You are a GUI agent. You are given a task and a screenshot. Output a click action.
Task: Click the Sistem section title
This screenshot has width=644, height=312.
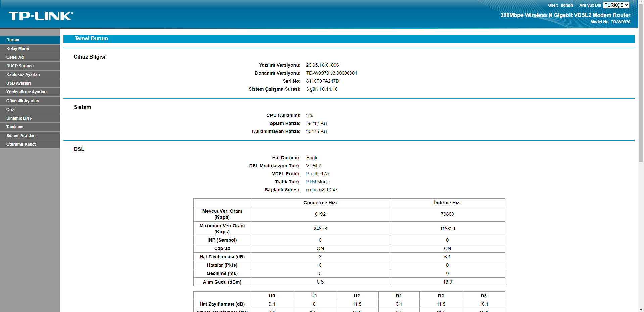pyautogui.click(x=83, y=107)
